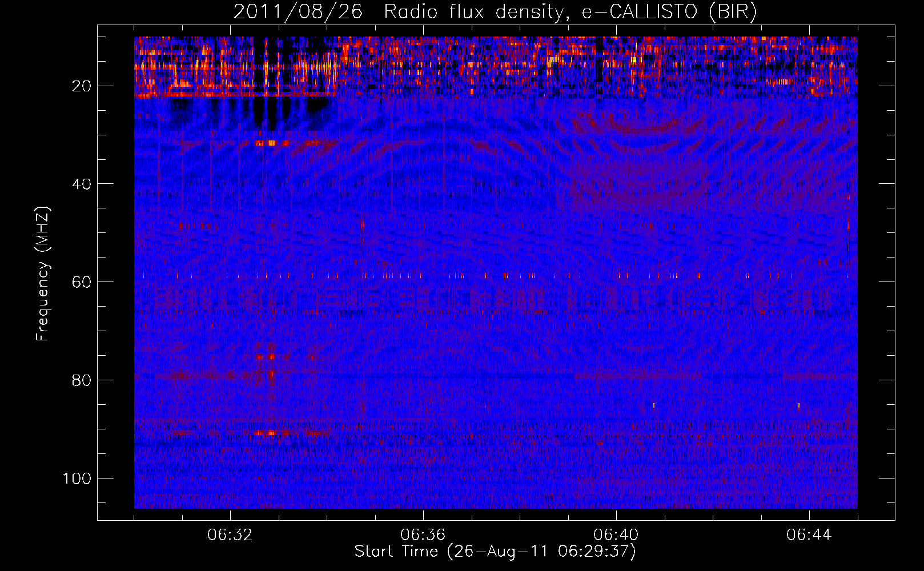Click the 'Start Time (26-Aug-11 06:29:37)' label

tap(495, 552)
